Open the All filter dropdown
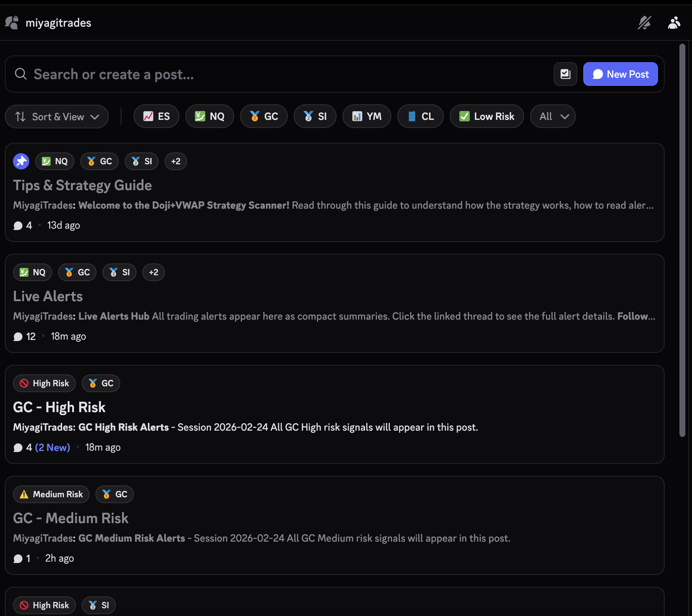The image size is (692, 616). pos(553,116)
